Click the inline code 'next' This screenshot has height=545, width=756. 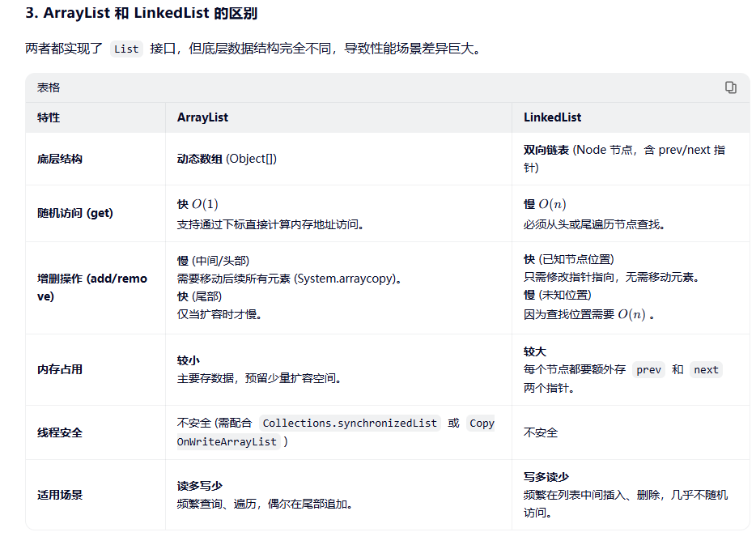pyautogui.click(x=706, y=370)
